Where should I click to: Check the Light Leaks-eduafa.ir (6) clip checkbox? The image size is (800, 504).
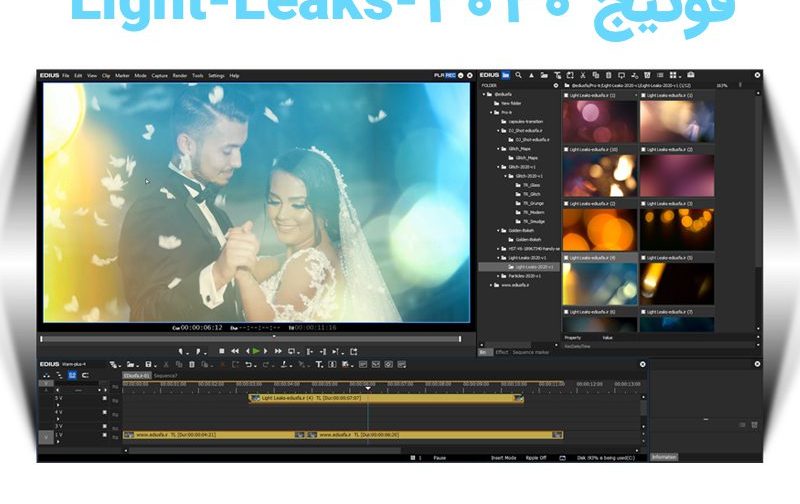pyautogui.click(x=566, y=312)
